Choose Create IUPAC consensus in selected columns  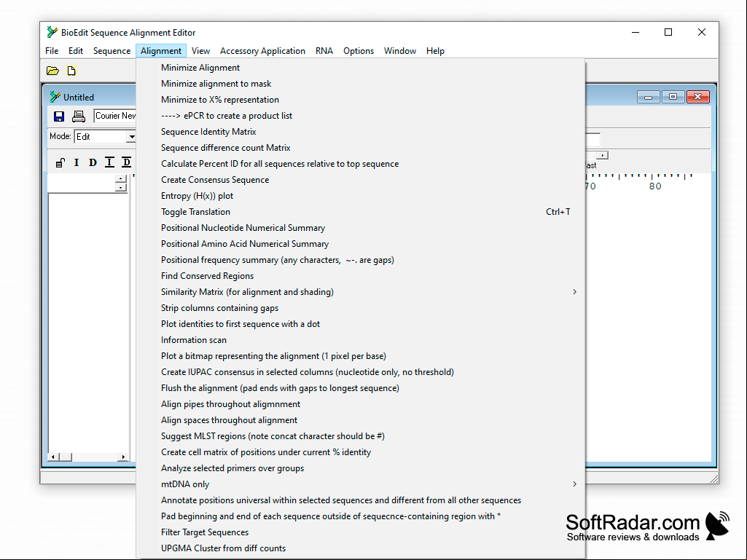pos(361,372)
